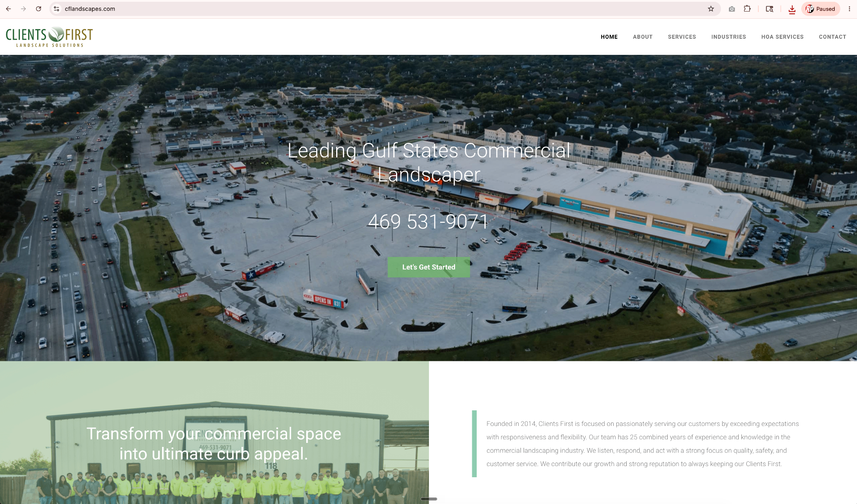
Task: Open the Extensions puzzle-piece menu
Action: coord(747,9)
